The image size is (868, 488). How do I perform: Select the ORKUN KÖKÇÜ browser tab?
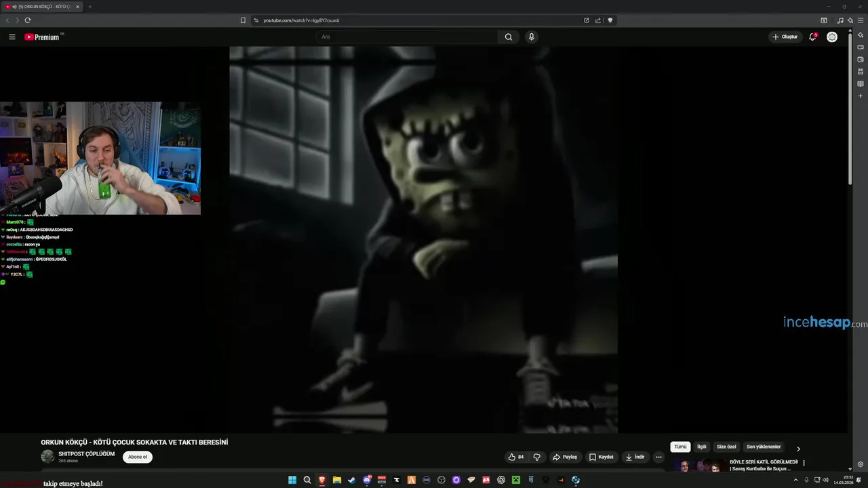pos(42,7)
